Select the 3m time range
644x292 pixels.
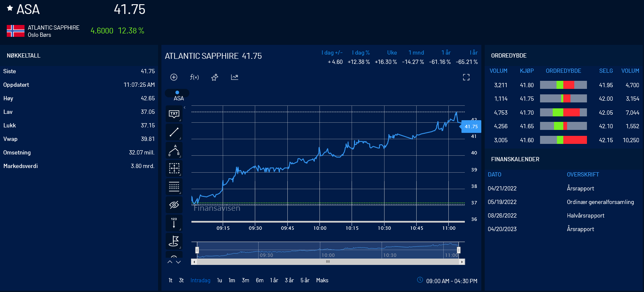[246, 280]
